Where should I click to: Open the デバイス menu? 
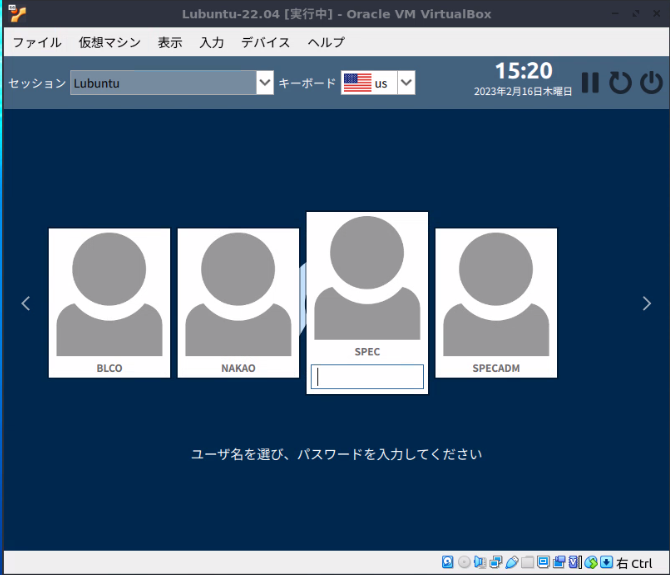click(x=266, y=42)
